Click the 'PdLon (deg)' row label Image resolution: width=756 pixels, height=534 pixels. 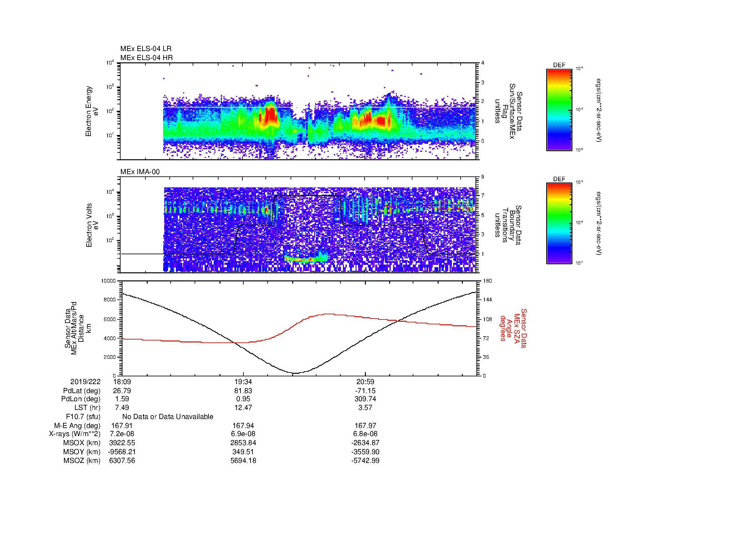click(81, 399)
